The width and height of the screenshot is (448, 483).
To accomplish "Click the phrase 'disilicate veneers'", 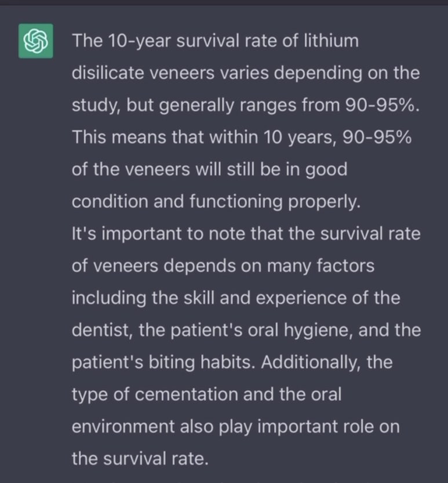I will coord(148,74).
